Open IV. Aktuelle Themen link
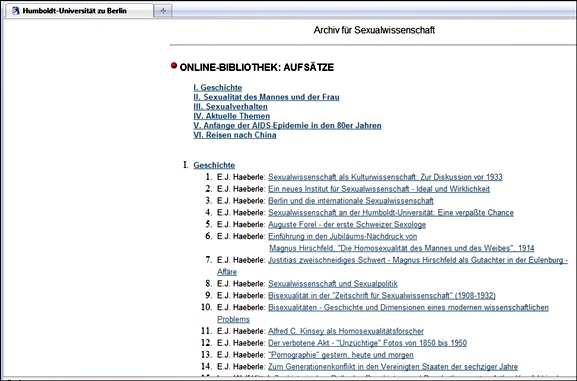 click(x=231, y=116)
